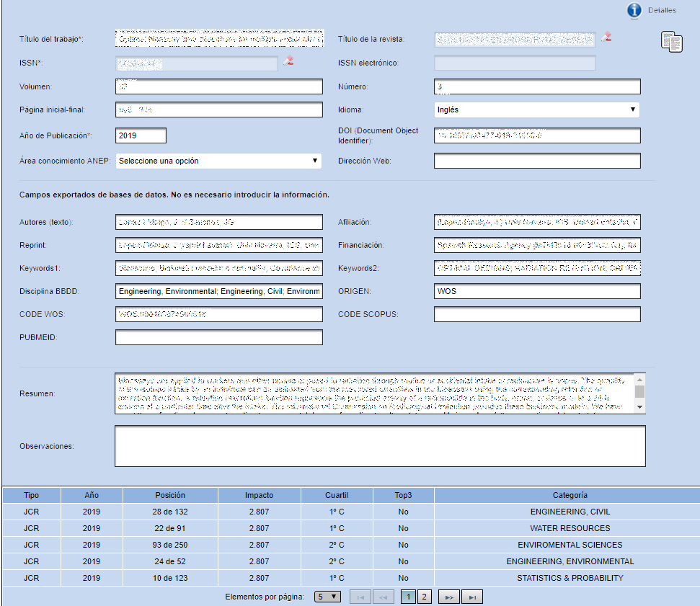Switch to page 2 of the table
Image resolution: width=700 pixels, height=606 pixels.
point(424,597)
